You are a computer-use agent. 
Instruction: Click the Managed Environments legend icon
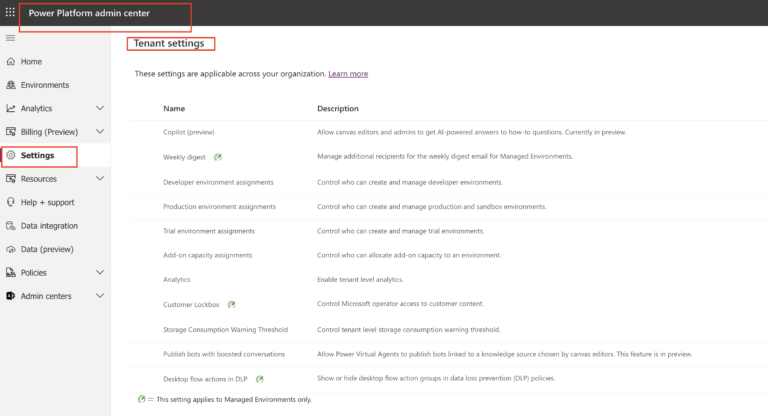click(x=141, y=399)
